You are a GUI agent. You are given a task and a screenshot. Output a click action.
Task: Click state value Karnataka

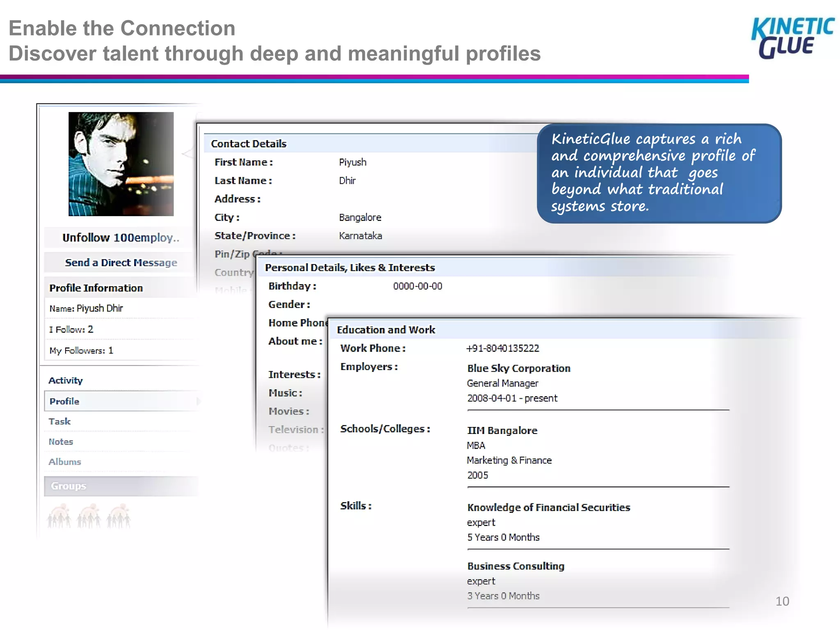click(x=361, y=236)
